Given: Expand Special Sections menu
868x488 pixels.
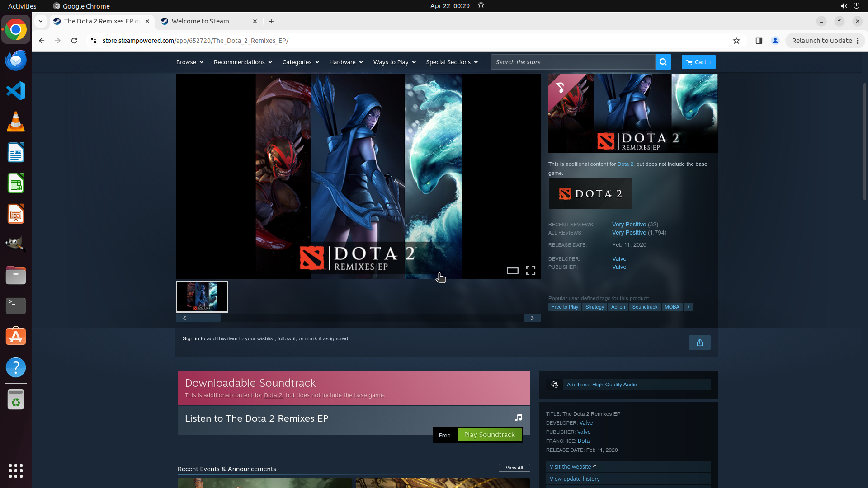Looking at the screenshot, I should click(452, 62).
